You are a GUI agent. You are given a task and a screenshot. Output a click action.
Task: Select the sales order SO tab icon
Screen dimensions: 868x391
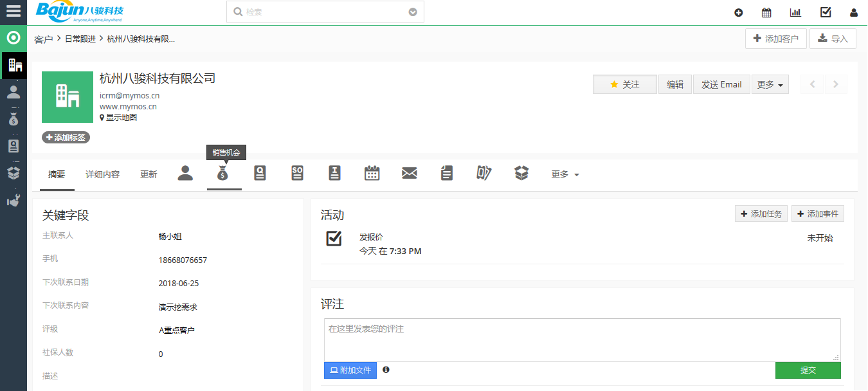(x=297, y=173)
